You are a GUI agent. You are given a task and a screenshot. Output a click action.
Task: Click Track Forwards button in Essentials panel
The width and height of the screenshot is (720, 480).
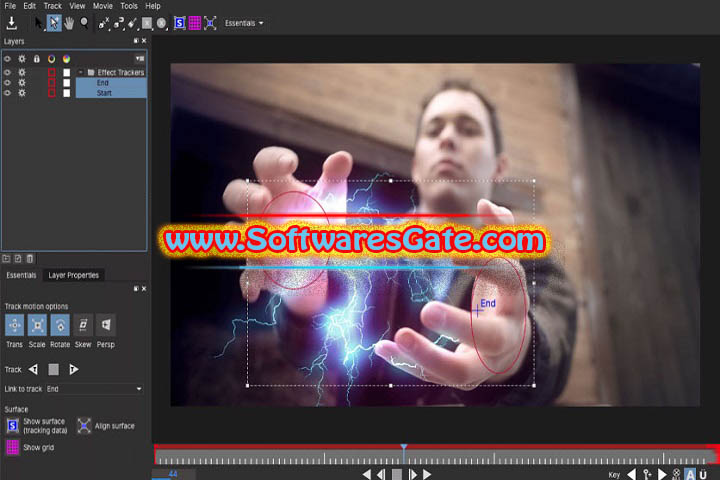click(73, 369)
